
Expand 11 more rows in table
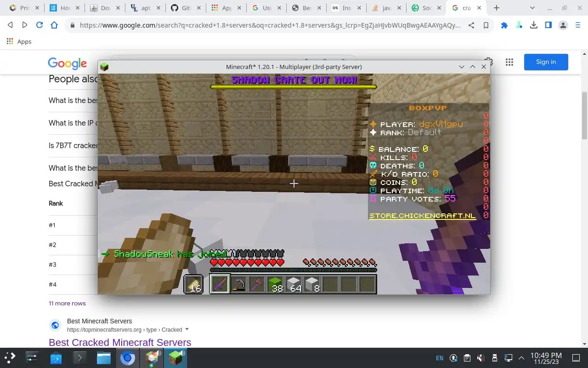(x=67, y=303)
